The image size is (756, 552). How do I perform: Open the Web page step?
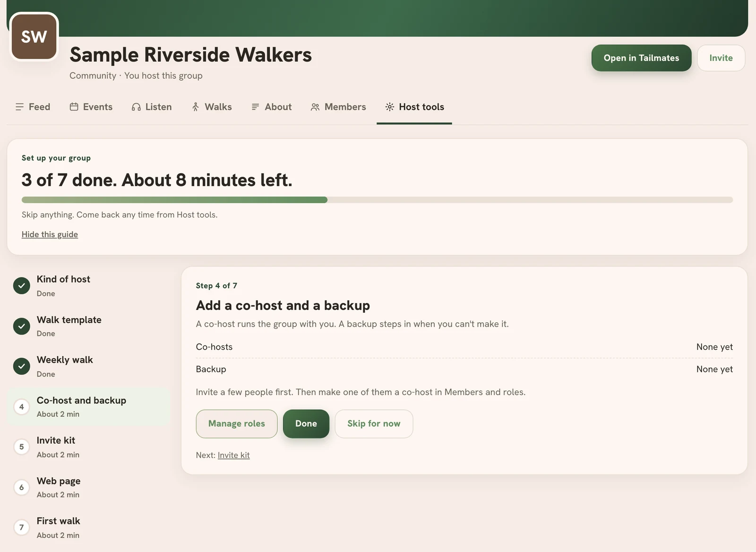point(88,487)
